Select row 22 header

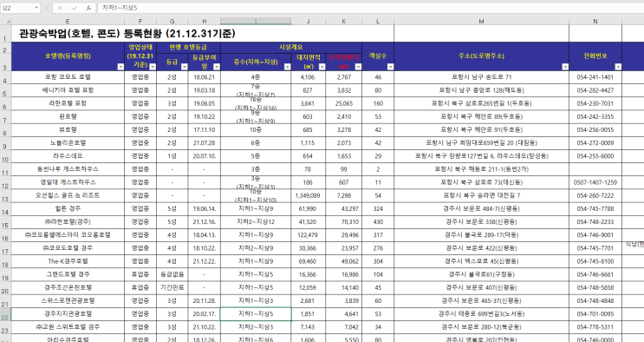5,314
